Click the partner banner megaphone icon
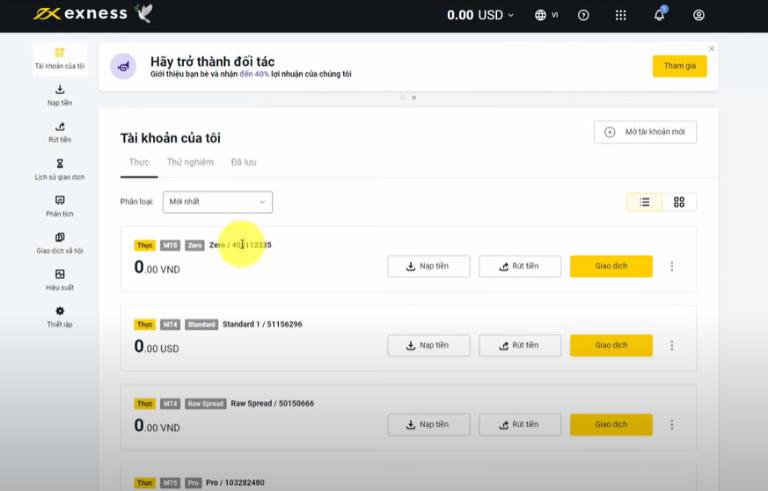This screenshot has width=768, height=491. 123,66
